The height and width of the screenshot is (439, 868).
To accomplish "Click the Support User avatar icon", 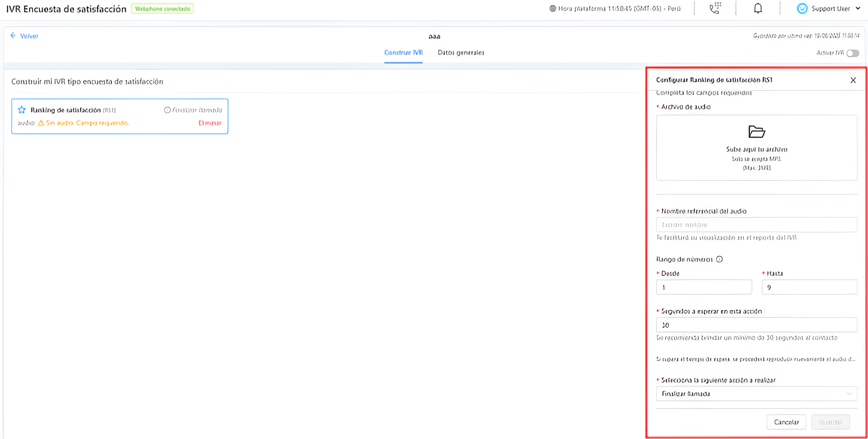I will click(x=802, y=8).
